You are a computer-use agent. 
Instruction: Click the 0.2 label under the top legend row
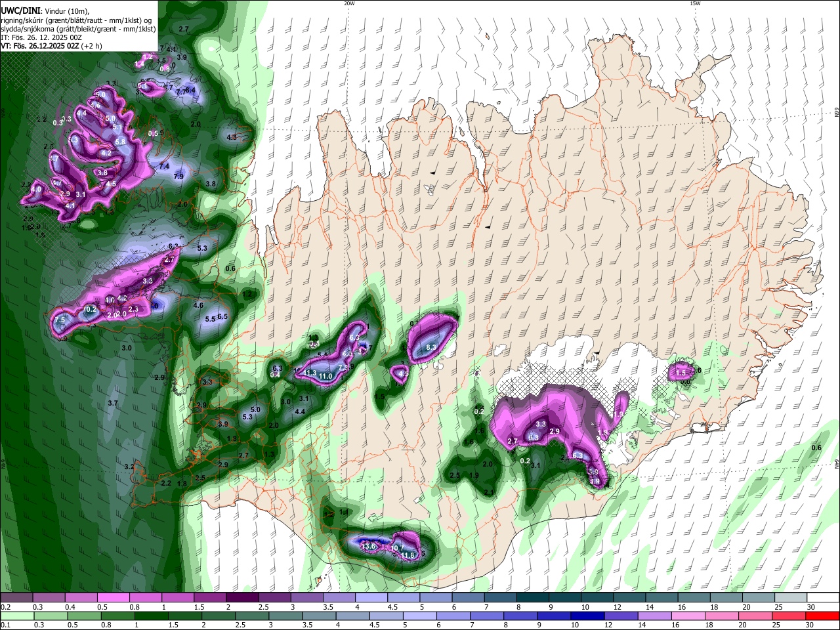[5, 607]
